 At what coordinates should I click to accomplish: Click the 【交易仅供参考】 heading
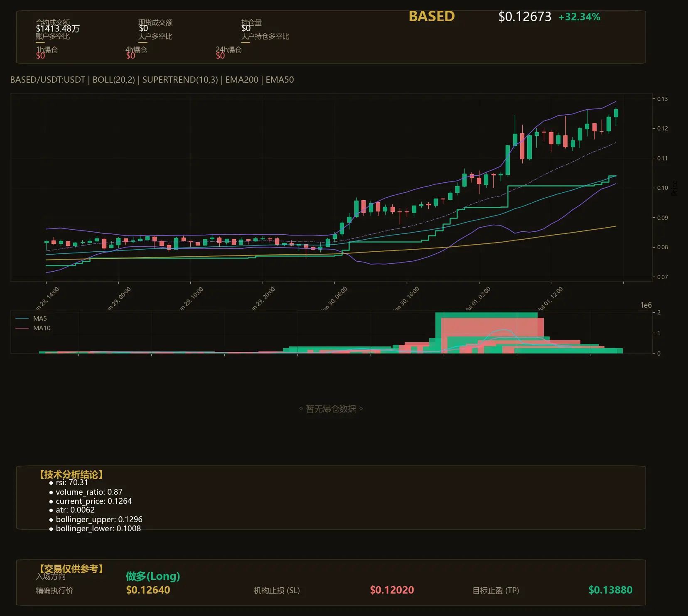[71, 569]
